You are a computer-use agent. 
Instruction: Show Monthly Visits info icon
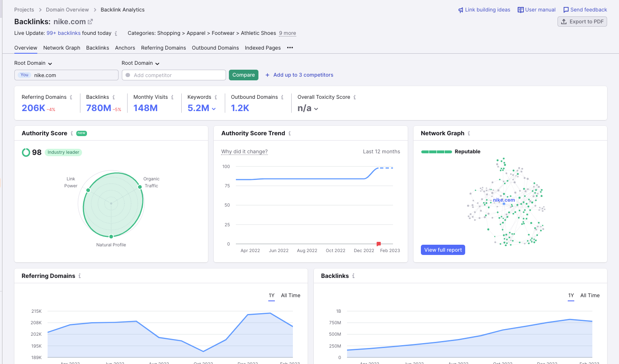pos(172,97)
